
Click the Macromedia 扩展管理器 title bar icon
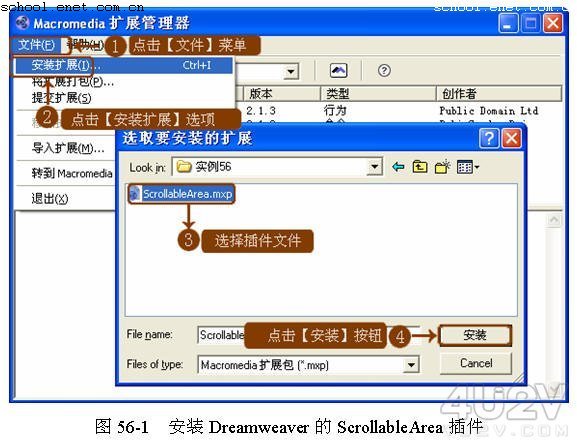coord(22,23)
